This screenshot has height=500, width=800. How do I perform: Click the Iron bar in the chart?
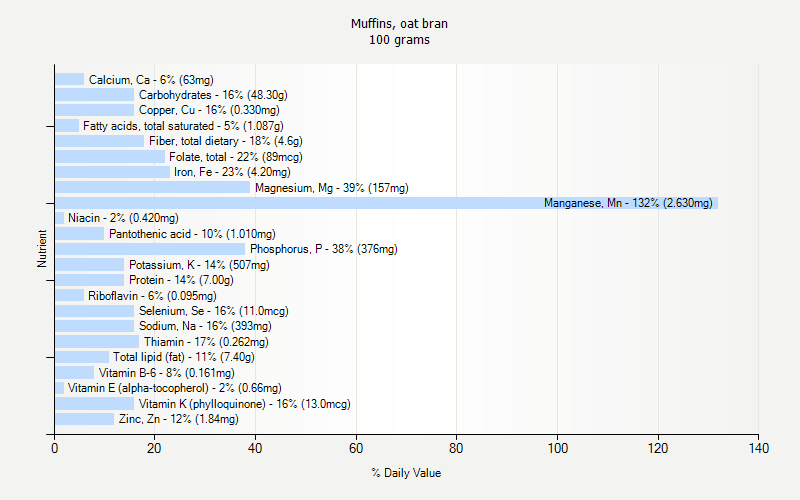[x=112, y=172]
